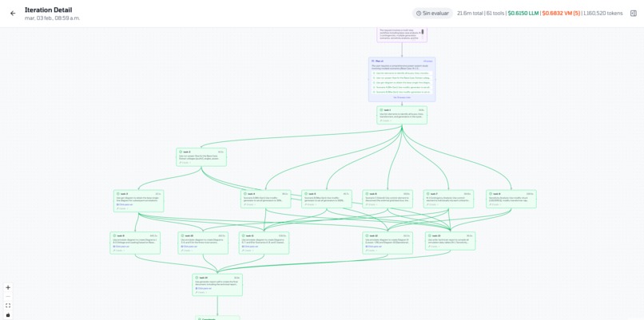Click the Plan node list icon
644x320 pixels.
(x=373, y=61)
